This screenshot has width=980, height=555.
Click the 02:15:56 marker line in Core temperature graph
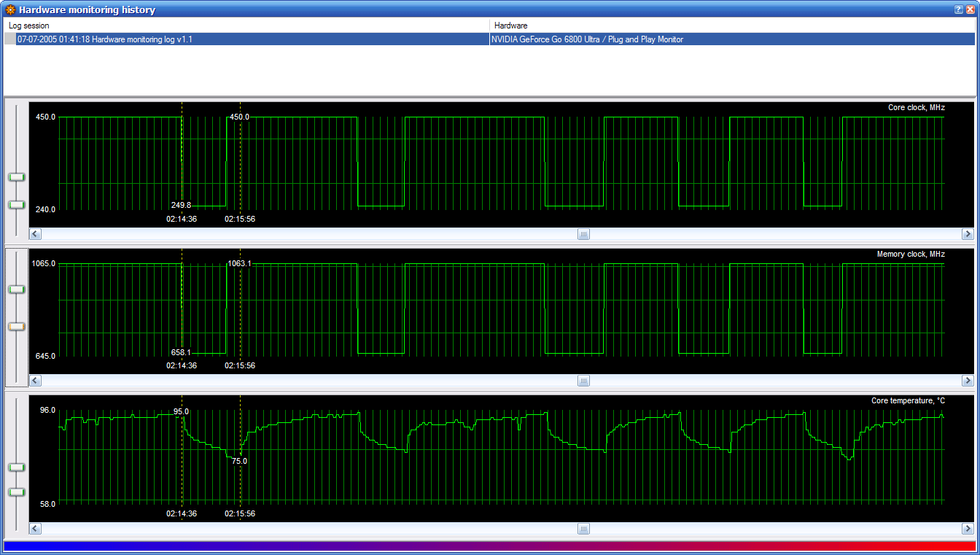coord(240,481)
